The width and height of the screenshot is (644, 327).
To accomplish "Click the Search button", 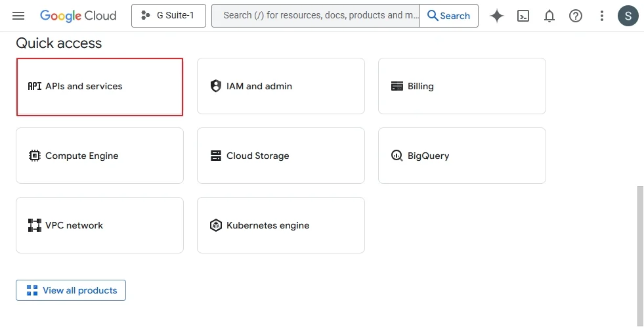I will point(449,16).
